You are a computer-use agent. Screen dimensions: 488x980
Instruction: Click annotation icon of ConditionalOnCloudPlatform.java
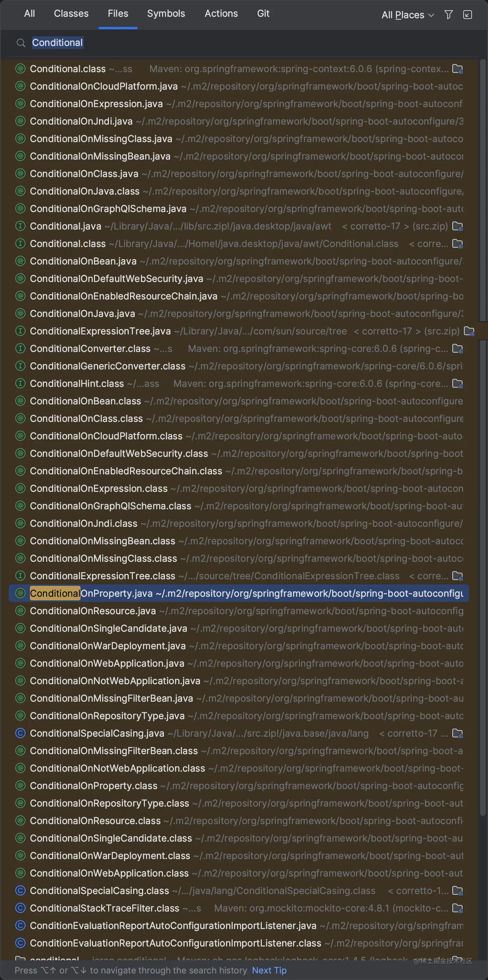point(20,86)
